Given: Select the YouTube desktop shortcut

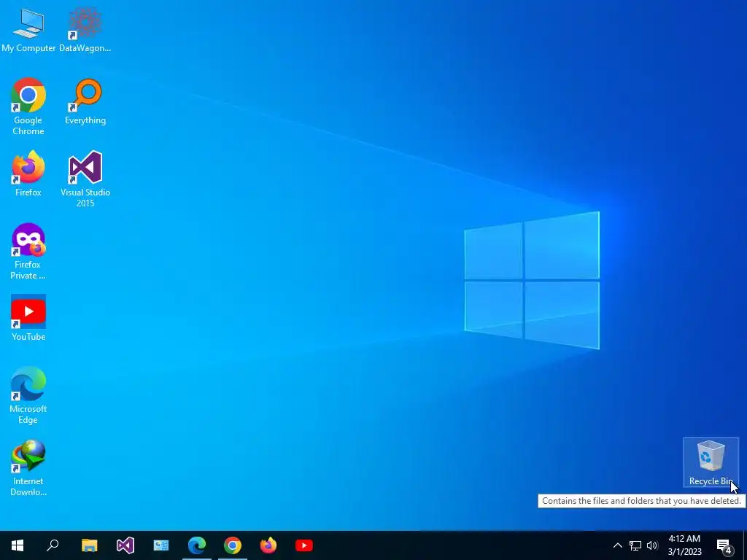Looking at the screenshot, I should pyautogui.click(x=28, y=318).
